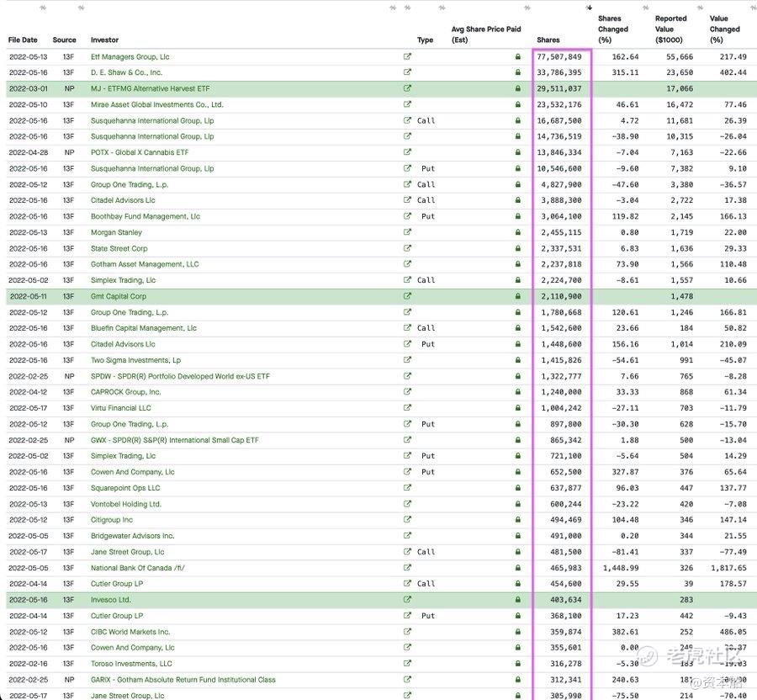Viewport: 757px width, 700px height.
Task: Open external link icon for State Street Corp
Action: point(407,248)
